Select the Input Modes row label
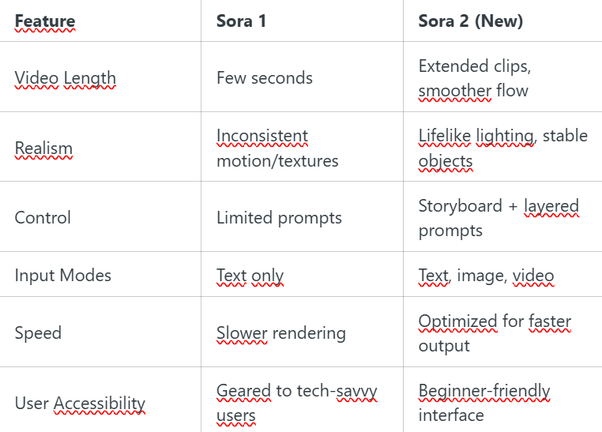 point(63,275)
